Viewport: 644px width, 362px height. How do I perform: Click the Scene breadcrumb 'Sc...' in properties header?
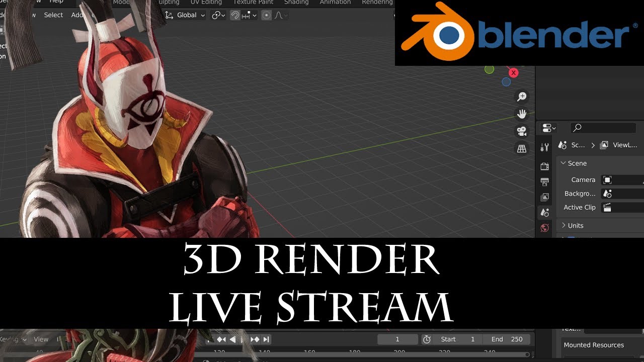pyautogui.click(x=572, y=145)
